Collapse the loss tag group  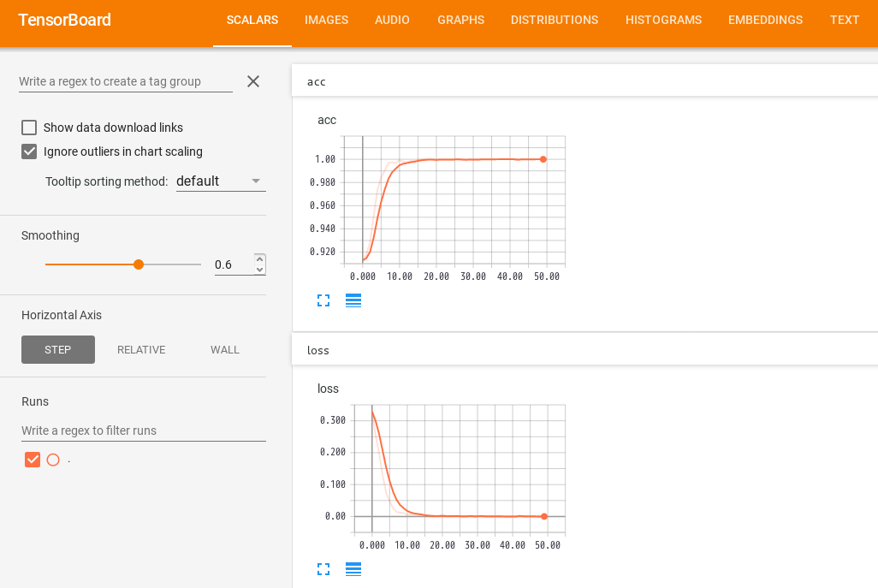pos(585,350)
